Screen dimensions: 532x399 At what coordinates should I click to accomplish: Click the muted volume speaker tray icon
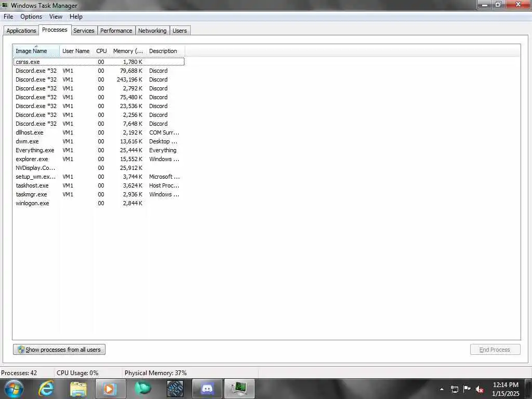tap(480, 389)
